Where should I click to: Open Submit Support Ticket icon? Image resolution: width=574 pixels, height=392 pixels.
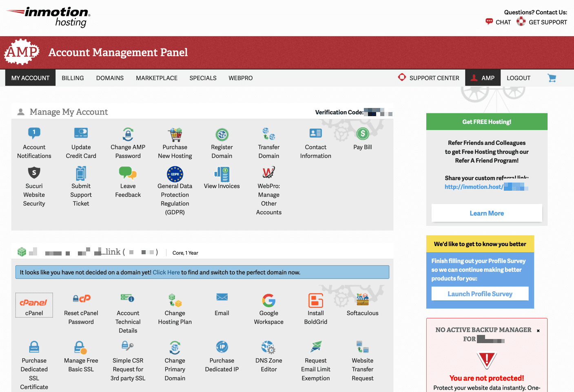pos(81,173)
